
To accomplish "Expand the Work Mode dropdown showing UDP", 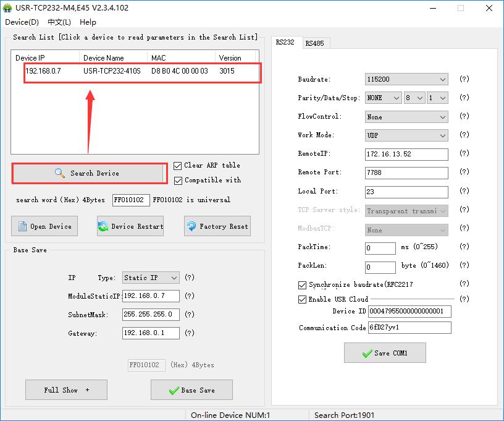I will tap(406, 136).
